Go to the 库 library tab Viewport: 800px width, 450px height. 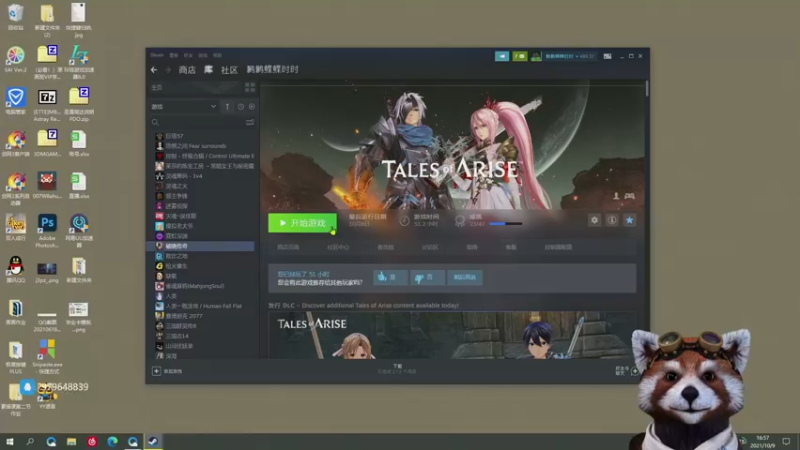pos(208,70)
